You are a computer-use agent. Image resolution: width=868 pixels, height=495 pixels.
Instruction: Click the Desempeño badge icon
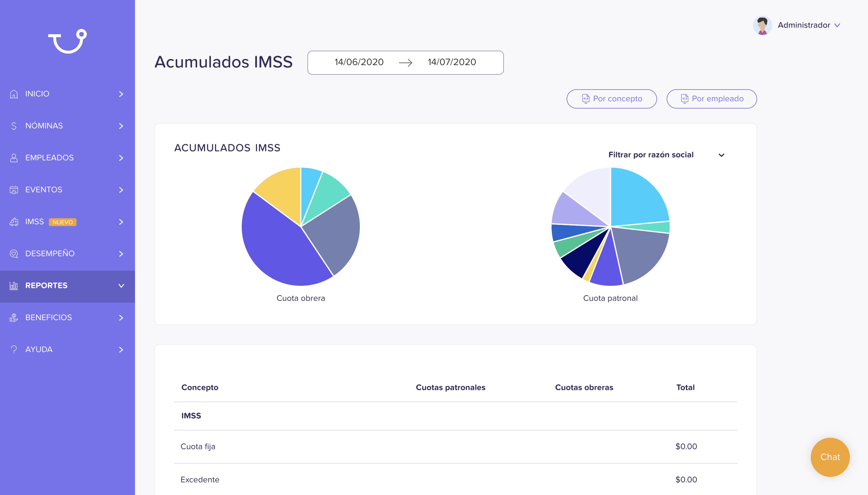coord(14,254)
